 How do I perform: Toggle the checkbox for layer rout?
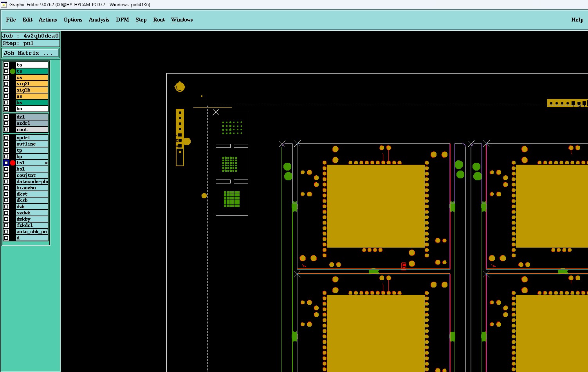(6, 129)
